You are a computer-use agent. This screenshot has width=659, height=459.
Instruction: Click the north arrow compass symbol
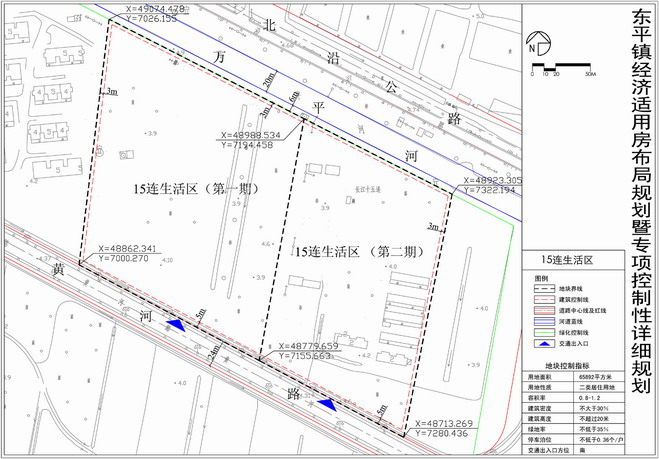pos(538,44)
